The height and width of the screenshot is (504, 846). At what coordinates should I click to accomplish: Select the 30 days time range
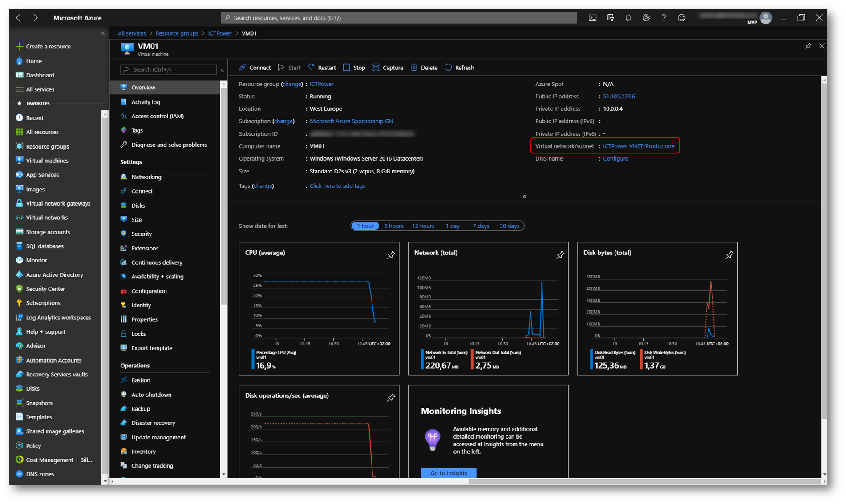click(x=509, y=226)
